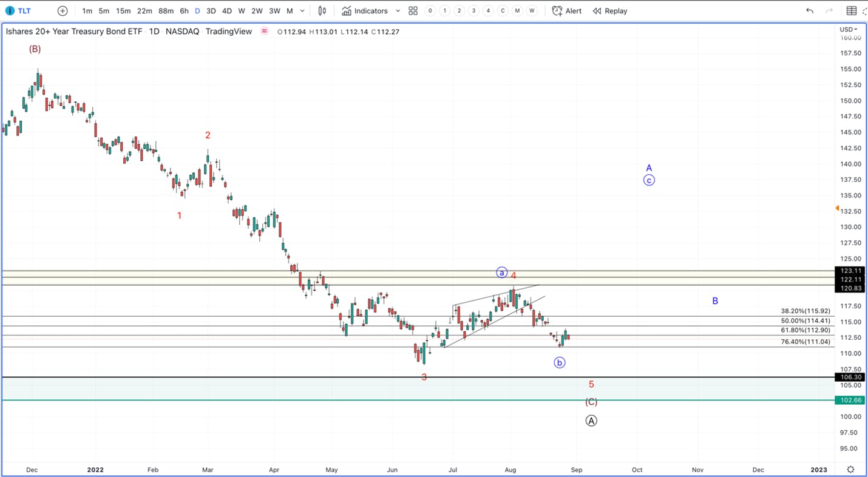Viewport: 868px width, 477px height.
Task: Select the 1m timeframe
Action: (x=87, y=11)
